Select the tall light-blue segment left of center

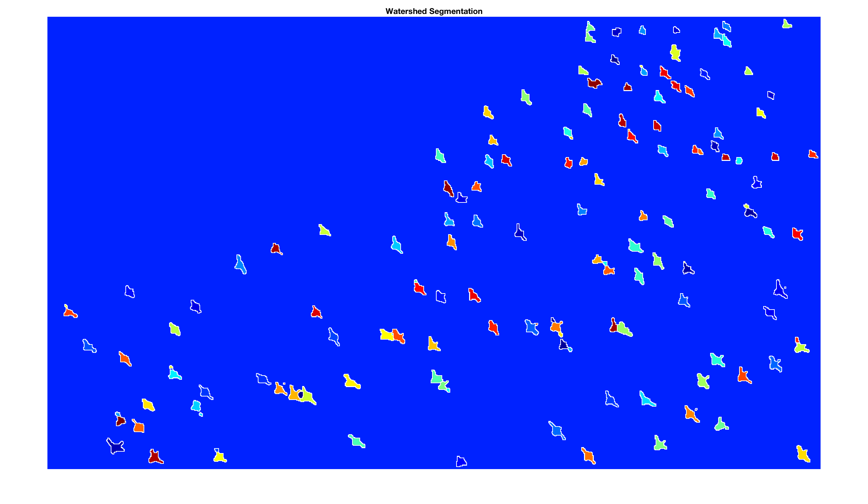coord(240,265)
